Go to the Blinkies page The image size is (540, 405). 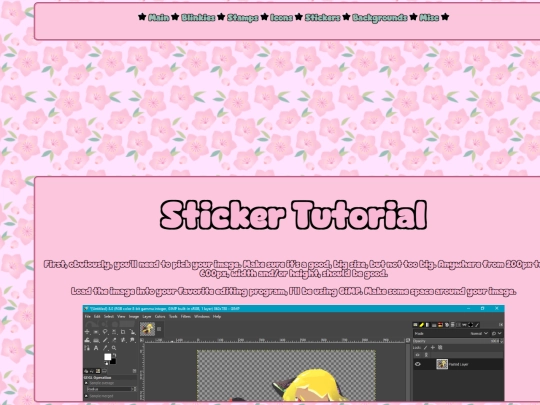198,17
